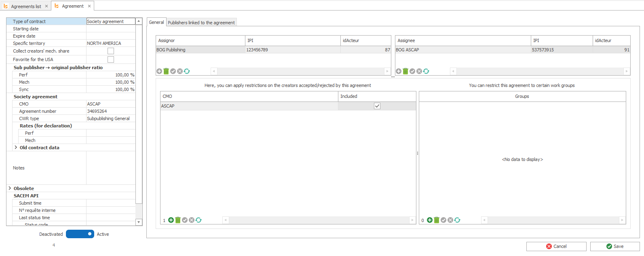The height and width of the screenshot is (256, 644).
Task: Add a new row in Assignor grid
Action: point(159,71)
